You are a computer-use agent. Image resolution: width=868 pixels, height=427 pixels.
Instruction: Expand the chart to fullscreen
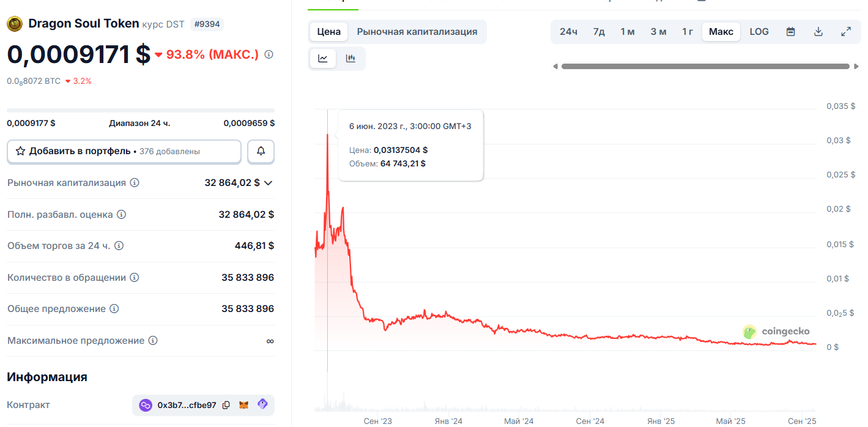tap(846, 32)
